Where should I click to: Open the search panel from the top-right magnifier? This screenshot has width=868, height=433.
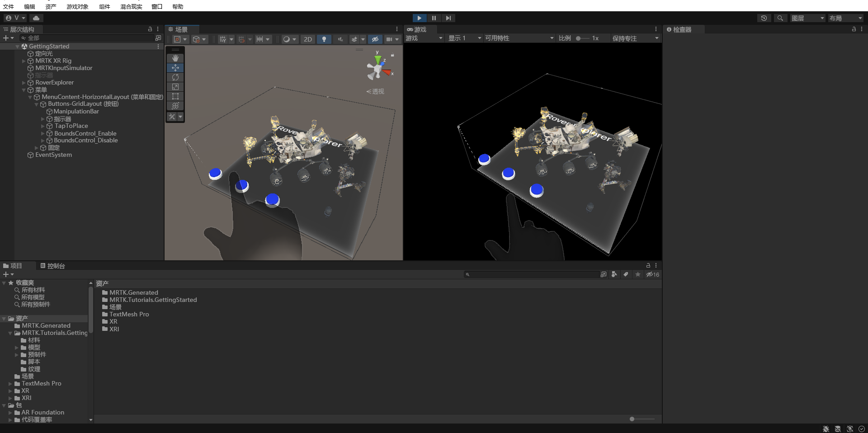(x=780, y=18)
